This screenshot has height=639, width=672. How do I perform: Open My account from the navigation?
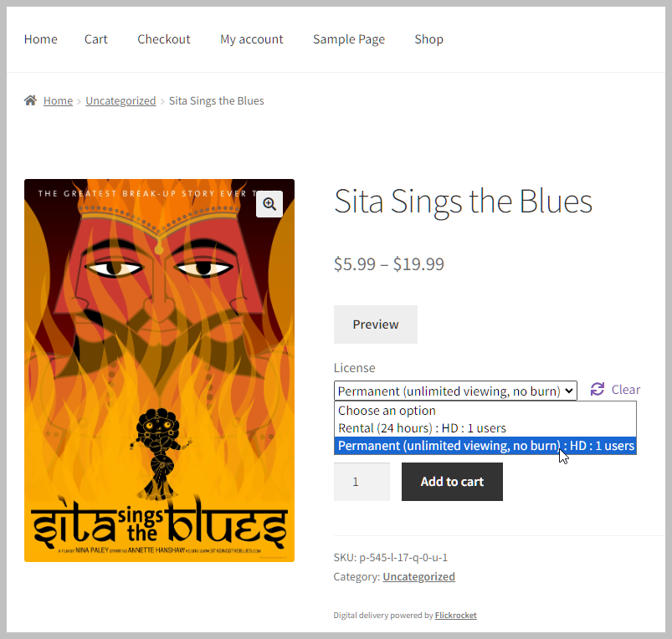tap(252, 39)
